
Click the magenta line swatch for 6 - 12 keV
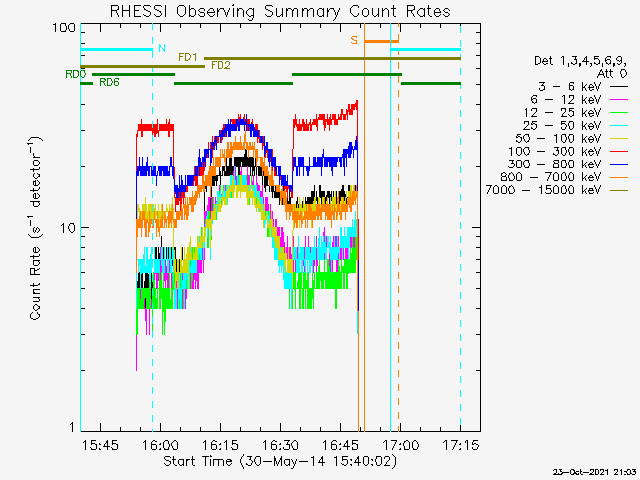click(619, 100)
